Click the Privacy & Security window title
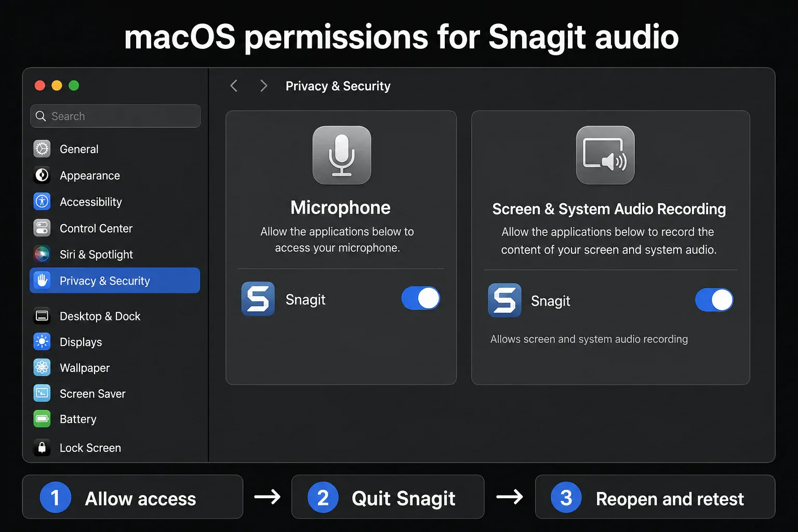This screenshot has height=532, width=798. [x=338, y=86]
